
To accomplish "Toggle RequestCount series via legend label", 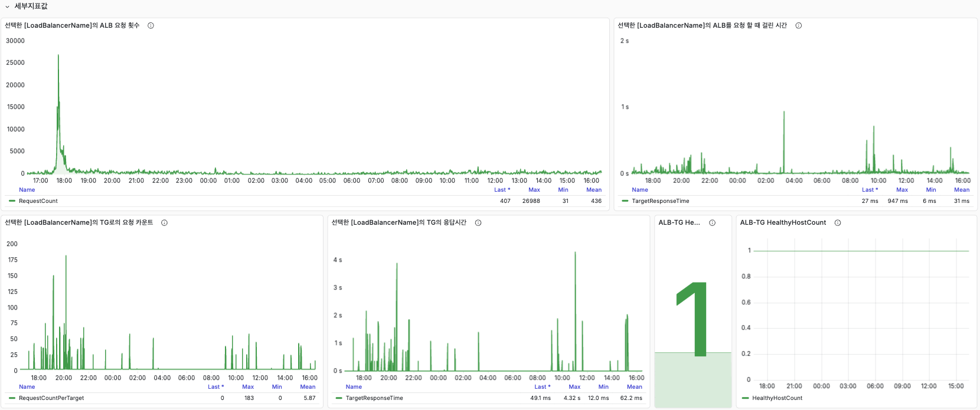I will (38, 201).
